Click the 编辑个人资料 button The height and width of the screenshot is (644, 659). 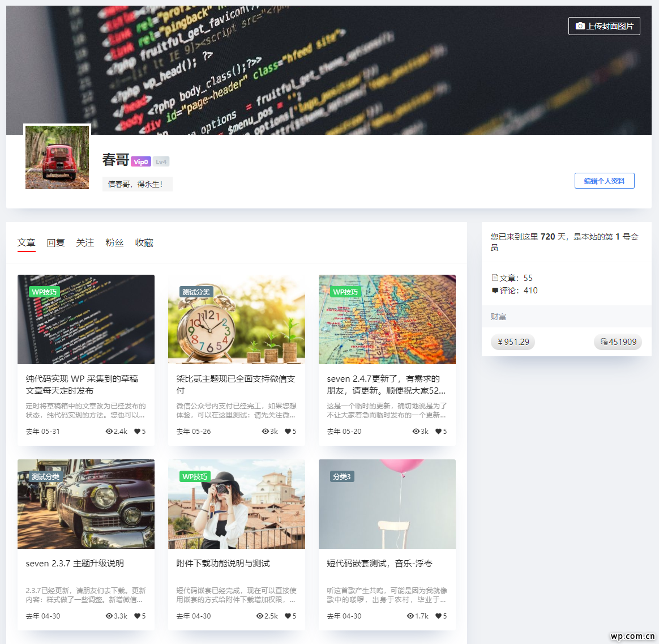click(x=604, y=181)
